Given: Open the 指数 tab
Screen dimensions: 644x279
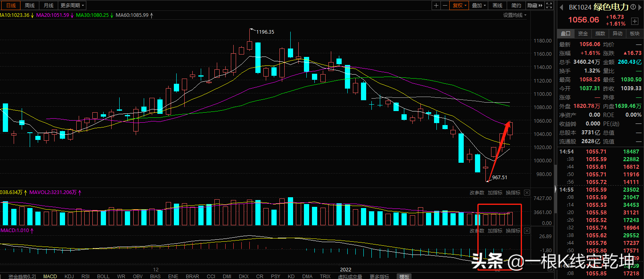Looking at the screenshot, I should 600,34.
